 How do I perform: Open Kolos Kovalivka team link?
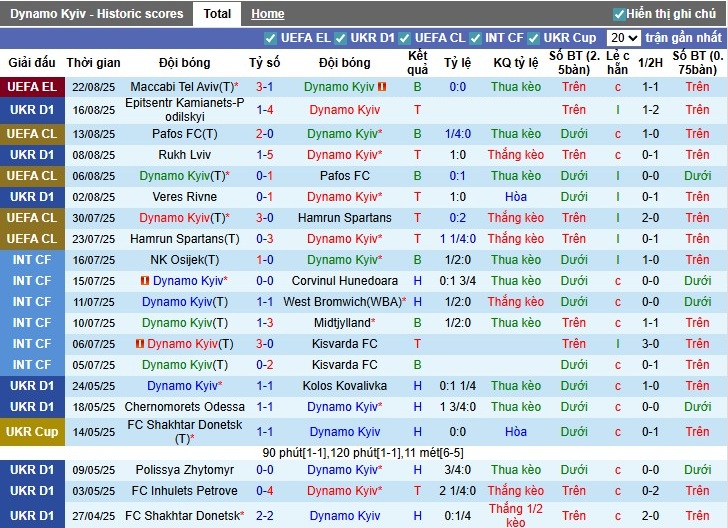344,386
